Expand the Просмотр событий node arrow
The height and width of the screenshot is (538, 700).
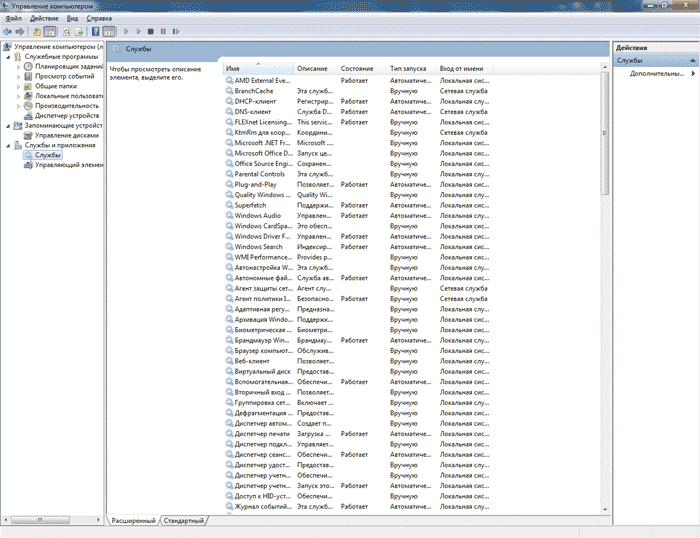[18, 77]
